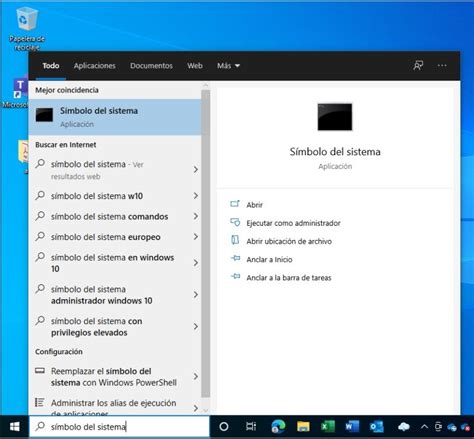Click large Command Prompt icon in preview
Image resolution: width=474 pixels, height=439 pixels.
(x=335, y=117)
